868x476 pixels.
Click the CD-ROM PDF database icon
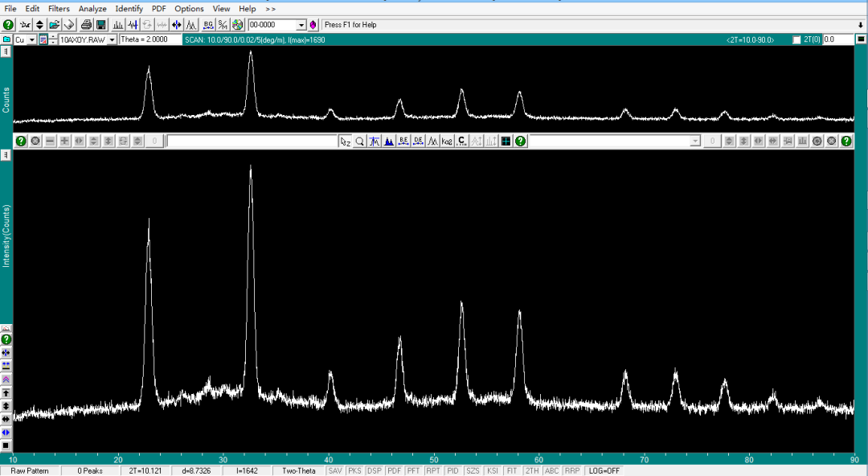(237, 25)
